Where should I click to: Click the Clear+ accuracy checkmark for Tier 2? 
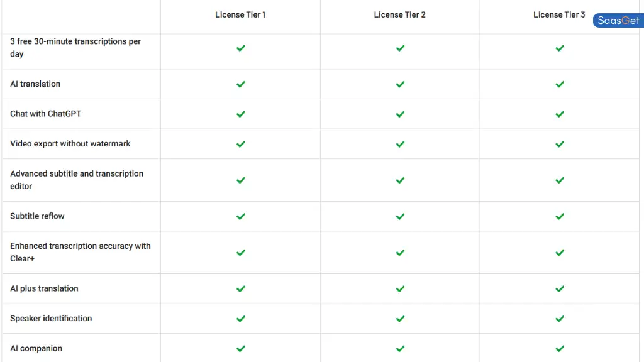coord(400,253)
